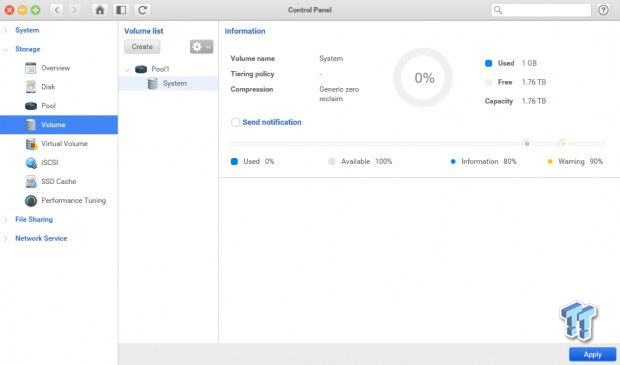Screen dimensions: 620x365
Task: Select the Overview icon under Storage
Action: (x=30, y=68)
